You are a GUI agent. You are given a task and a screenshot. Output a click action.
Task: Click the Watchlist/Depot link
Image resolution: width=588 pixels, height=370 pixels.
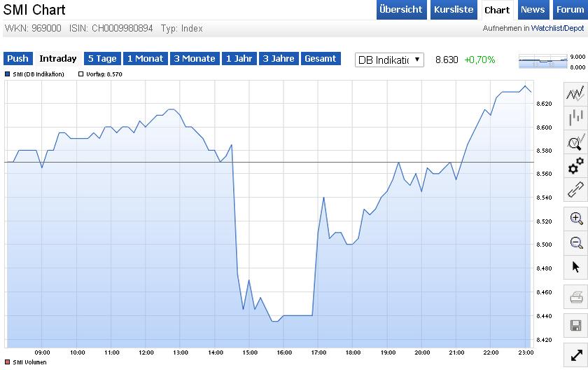[x=557, y=29]
